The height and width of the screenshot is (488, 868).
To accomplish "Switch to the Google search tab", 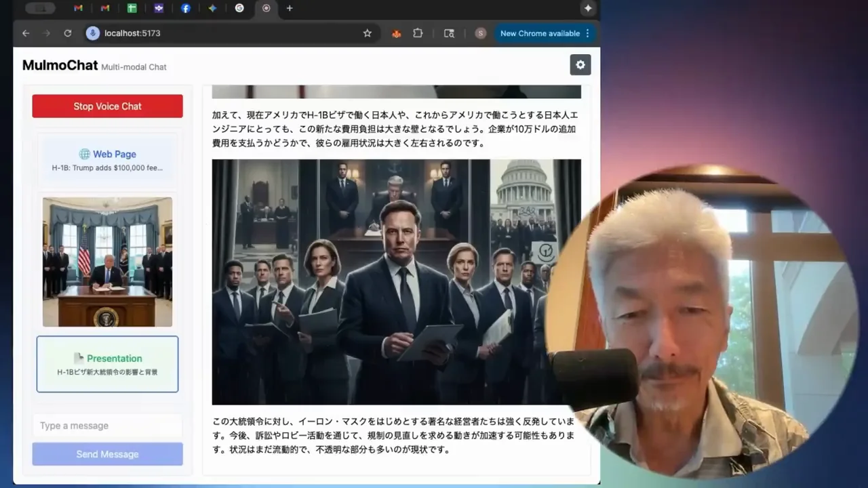I will 239,8.
